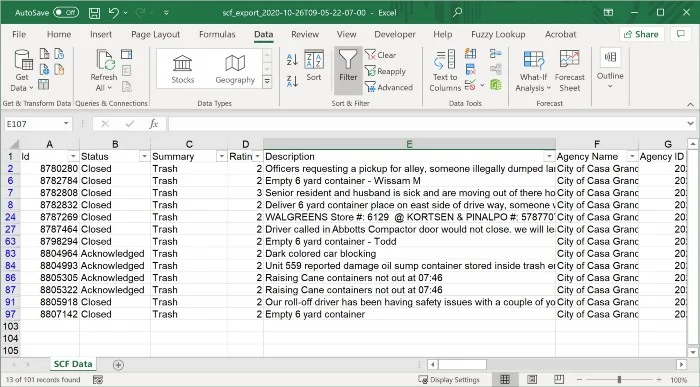Viewport: 700px width, 387px height.
Task: Click the Data Validation icon
Action: click(470, 85)
